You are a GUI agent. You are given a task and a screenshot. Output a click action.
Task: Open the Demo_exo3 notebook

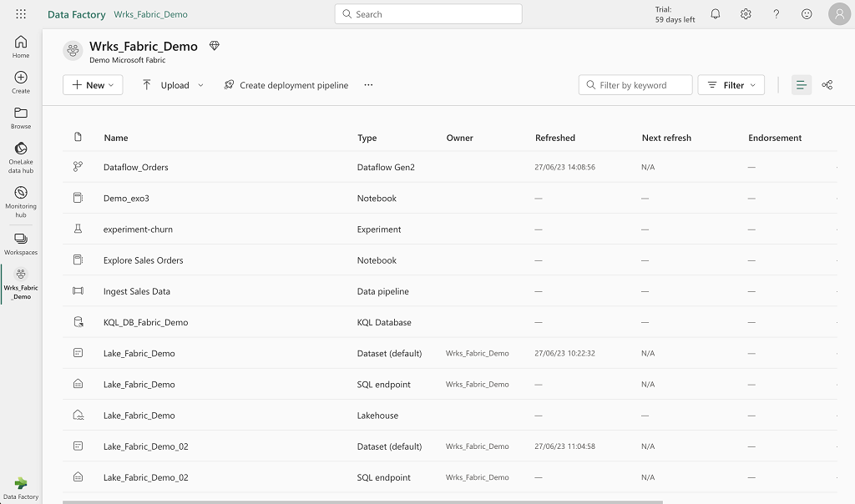click(127, 199)
